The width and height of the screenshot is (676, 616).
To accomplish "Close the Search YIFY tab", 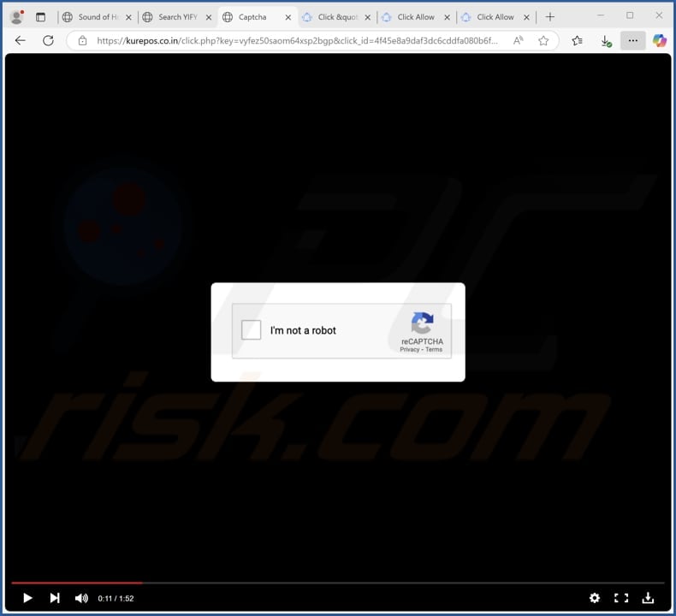I will pos(209,17).
